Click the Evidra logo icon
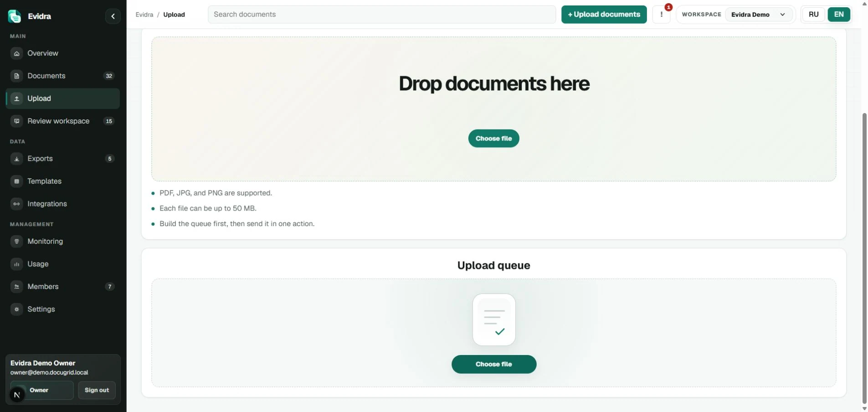 [15, 16]
